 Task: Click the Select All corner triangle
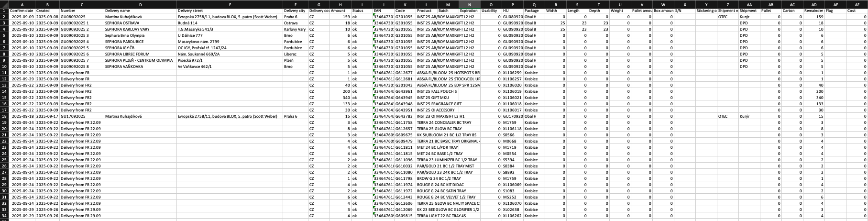(4, 4)
